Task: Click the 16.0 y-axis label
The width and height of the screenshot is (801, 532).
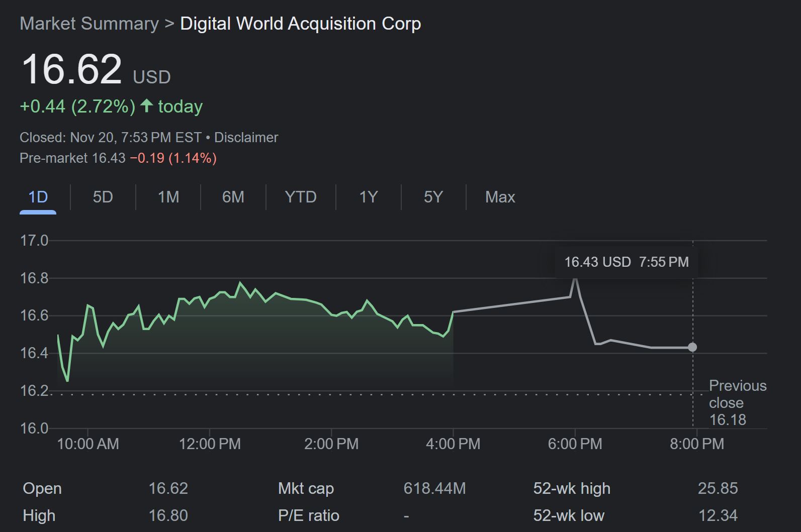Action: click(34, 429)
